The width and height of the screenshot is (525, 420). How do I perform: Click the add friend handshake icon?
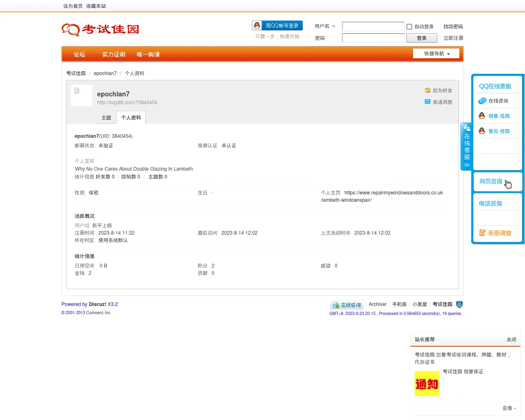point(428,90)
